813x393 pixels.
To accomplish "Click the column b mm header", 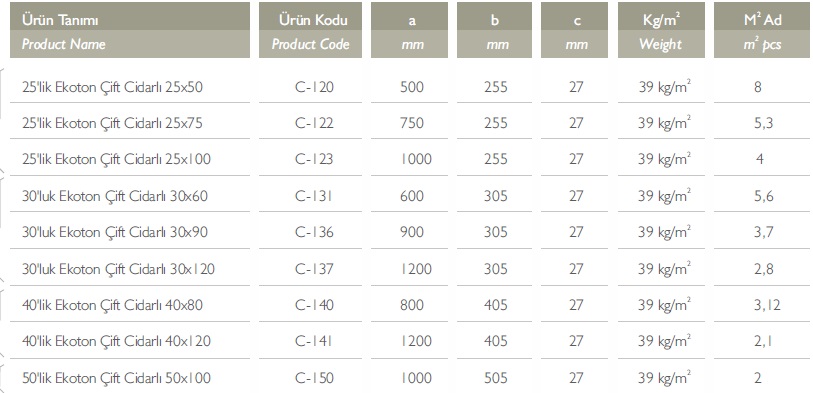I will [494, 30].
